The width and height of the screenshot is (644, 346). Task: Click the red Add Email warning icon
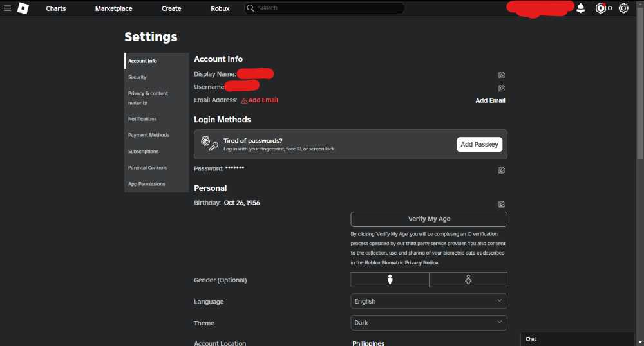pyautogui.click(x=244, y=100)
